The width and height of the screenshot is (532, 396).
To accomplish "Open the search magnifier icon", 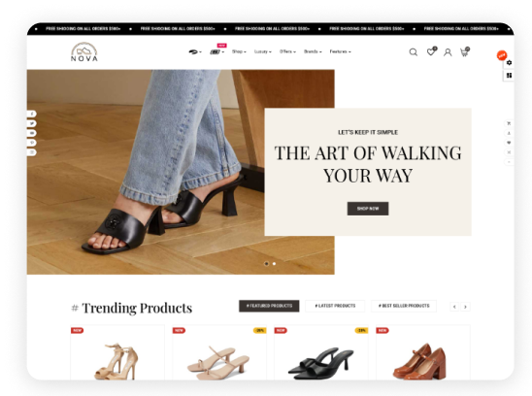I will [413, 51].
